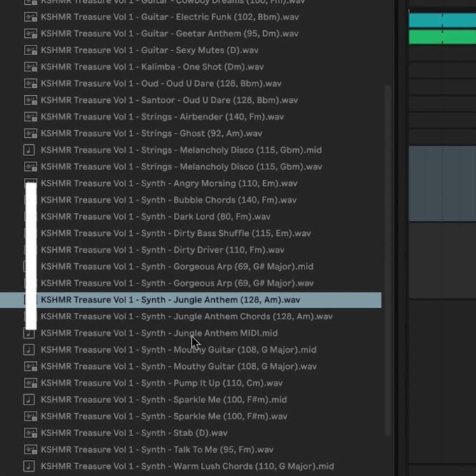Image resolution: width=476 pixels, height=476 pixels.
Task: Click waveform icon beside Synth Stab (D)
Action: coord(30,433)
